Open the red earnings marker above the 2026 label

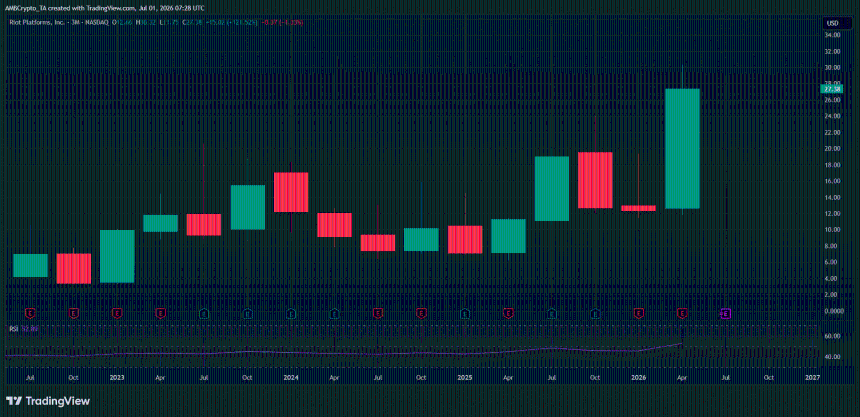click(x=638, y=313)
